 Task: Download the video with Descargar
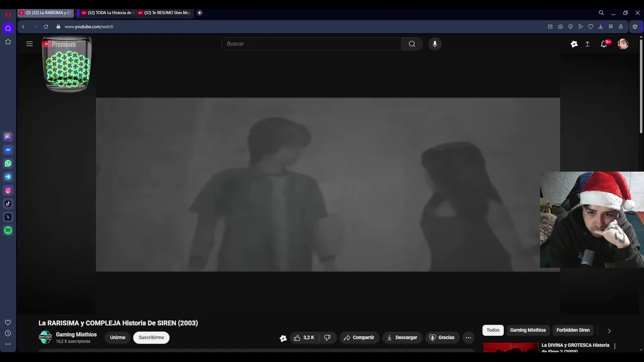pyautogui.click(x=402, y=338)
